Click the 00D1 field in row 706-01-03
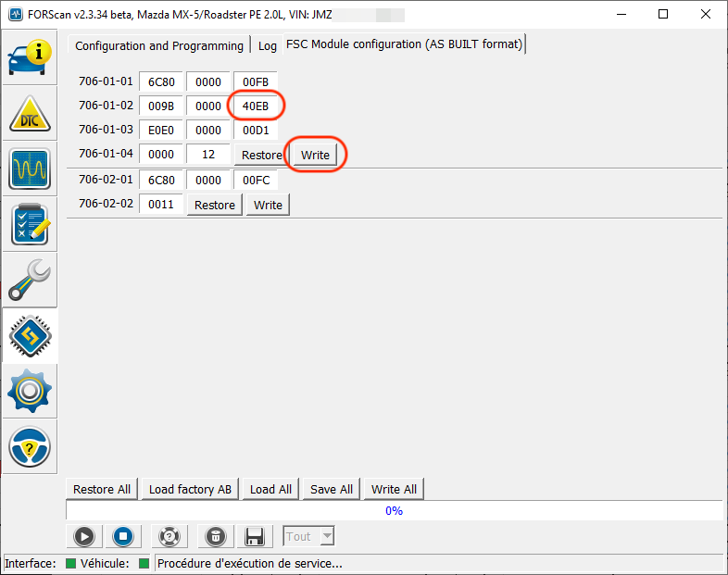Viewport: 728px width, 575px height. pos(256,130)
